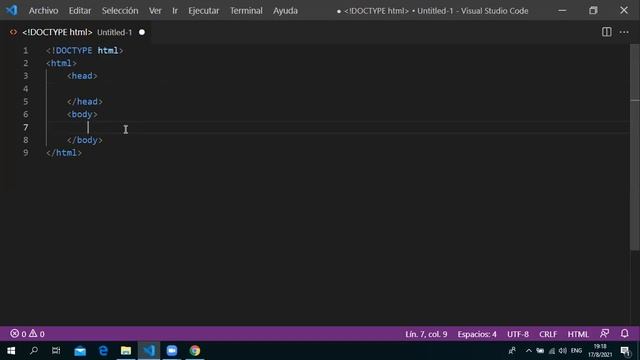Screen dimensions: 640x360
Task: Click the taskbar clock and date
Action: click(x=600, y=351)
